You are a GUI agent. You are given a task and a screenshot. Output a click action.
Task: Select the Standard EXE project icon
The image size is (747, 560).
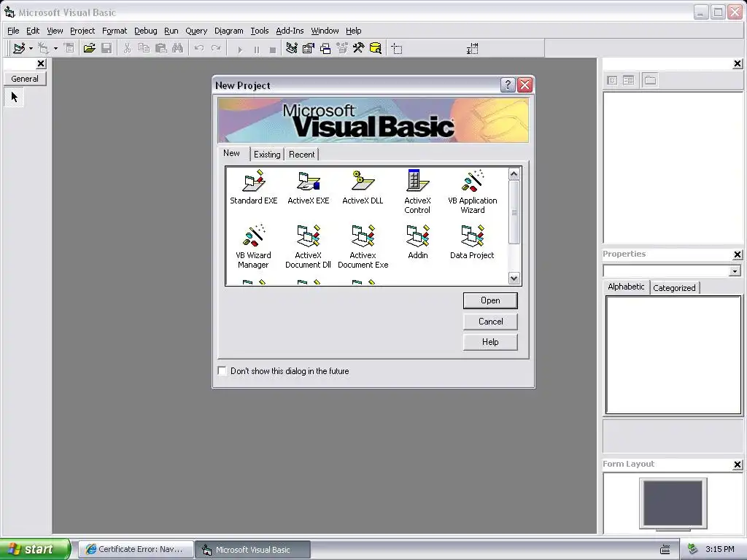pyautogui.click(x=253, y=187)
